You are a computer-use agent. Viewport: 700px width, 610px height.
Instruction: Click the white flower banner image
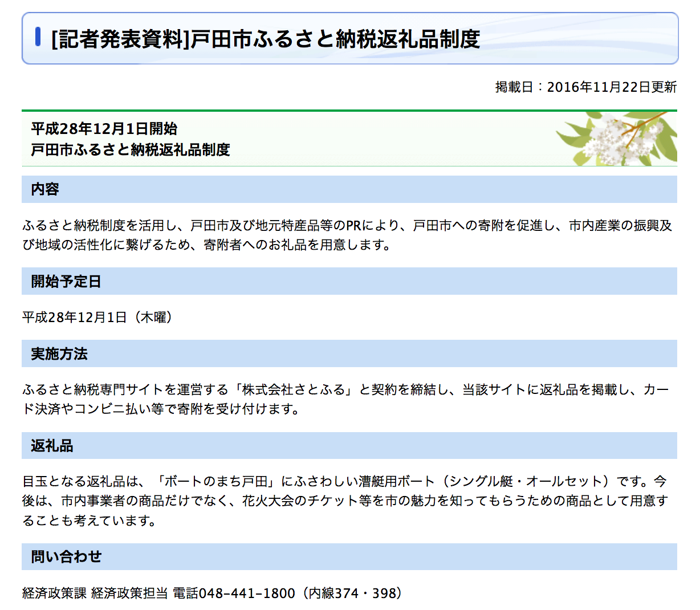[616, 139]
